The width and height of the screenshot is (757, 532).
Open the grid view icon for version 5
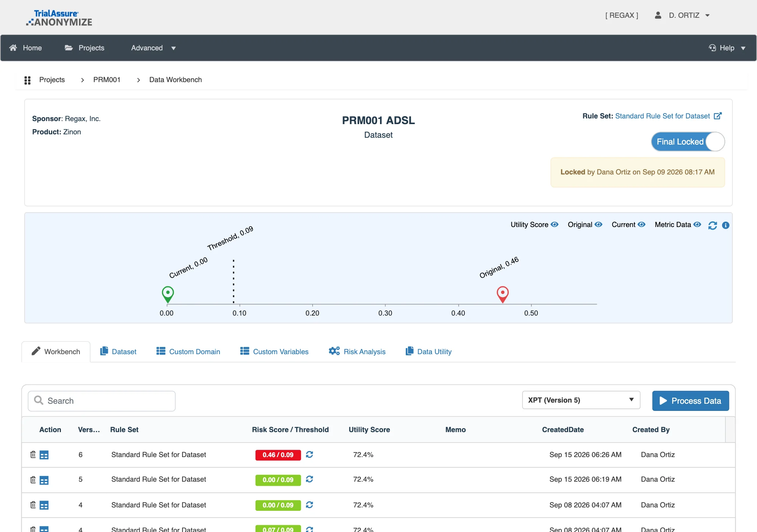tap(44, 480)
